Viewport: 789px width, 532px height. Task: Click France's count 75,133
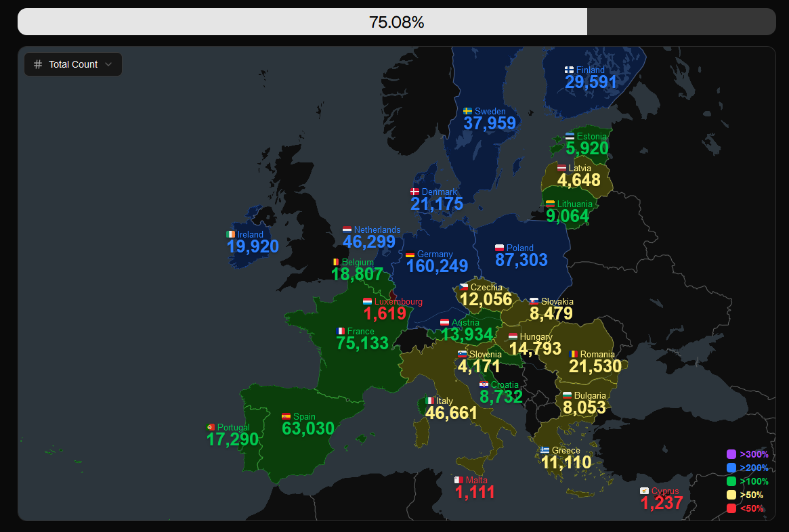click(362, 343)
